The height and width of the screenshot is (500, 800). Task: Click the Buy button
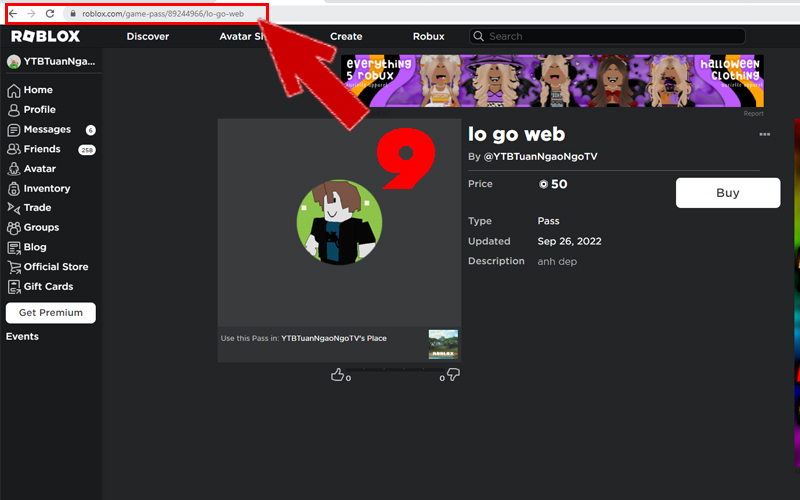(728, 193)
